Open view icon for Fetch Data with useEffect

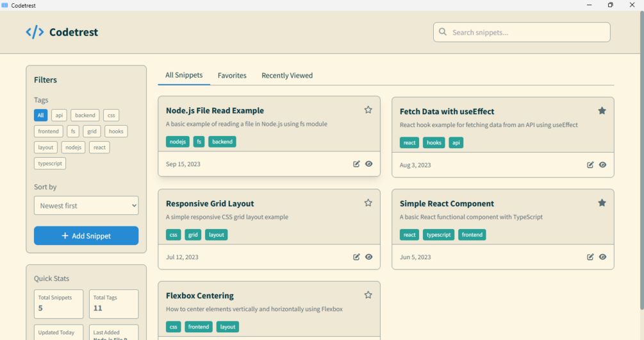coord(603,165)
